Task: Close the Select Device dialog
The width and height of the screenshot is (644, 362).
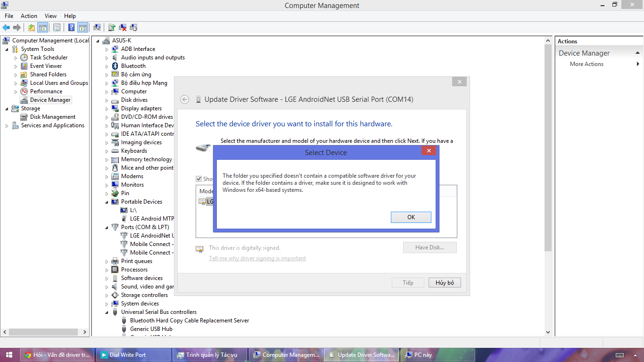Action: click(x=429, y=151)
